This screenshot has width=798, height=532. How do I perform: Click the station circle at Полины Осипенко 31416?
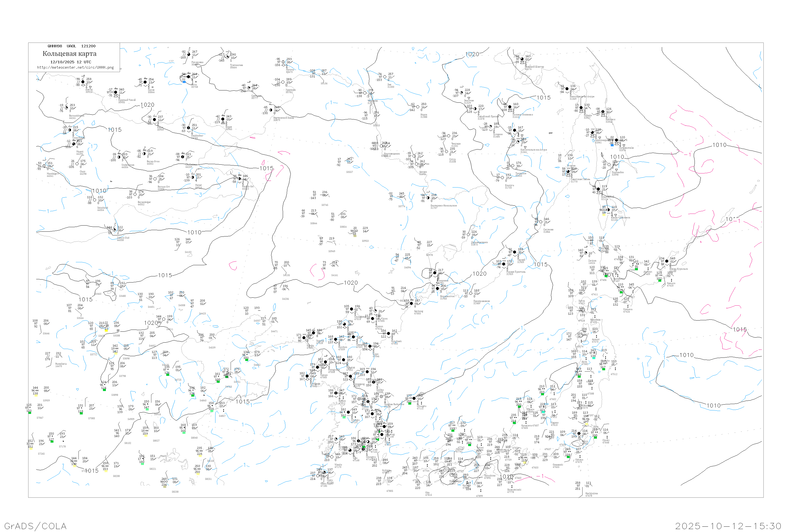click(510, 107)
